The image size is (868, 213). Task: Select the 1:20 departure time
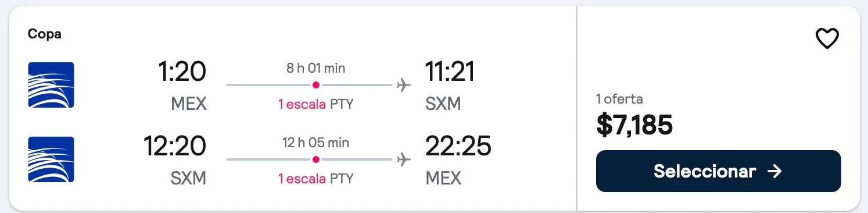pyautogui.click(x=182, y=72)
